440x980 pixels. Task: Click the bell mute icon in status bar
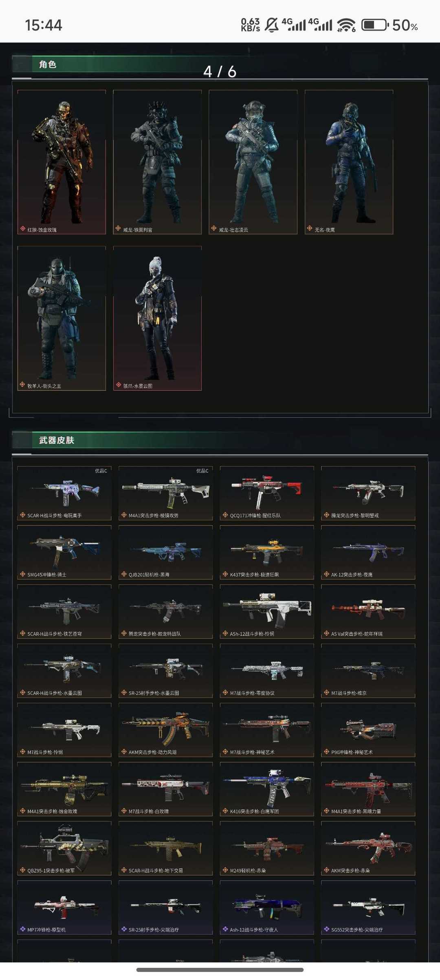click(x=271, y=25)
